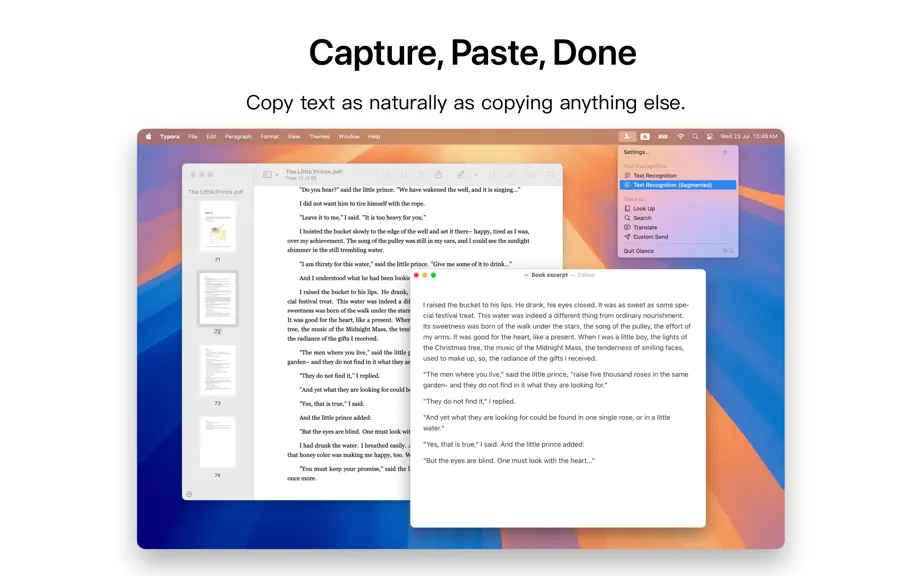
Task: Open Control Center from the menu bar
Action: coord(710,136)
